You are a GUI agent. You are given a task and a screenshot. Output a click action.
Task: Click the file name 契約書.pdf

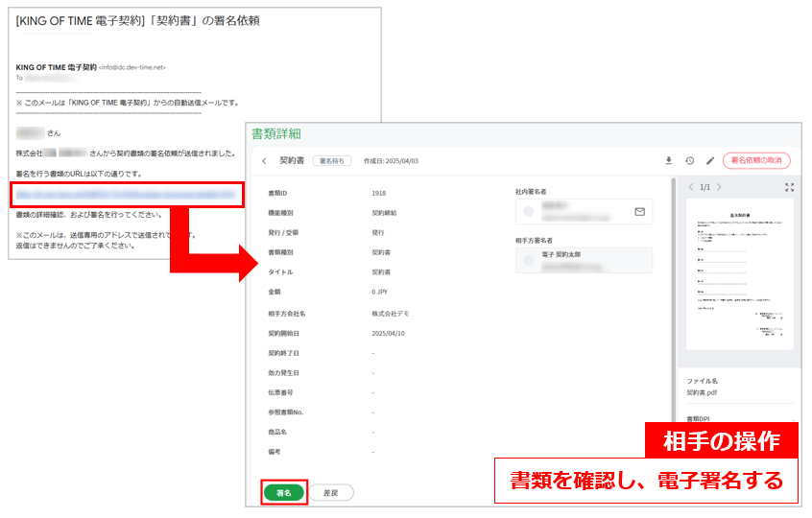[702, 392]
